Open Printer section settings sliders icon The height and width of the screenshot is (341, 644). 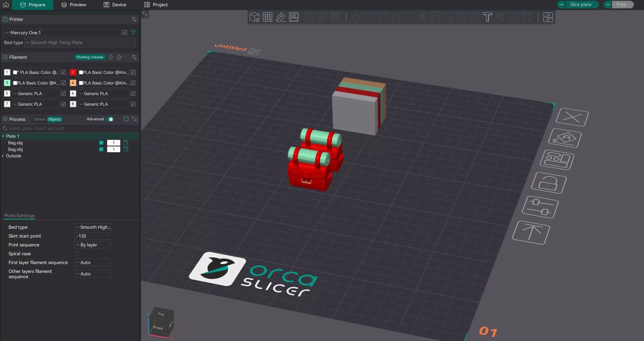pos(134,19)
